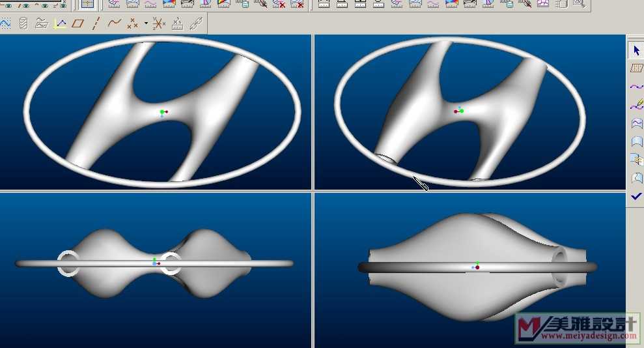The image size is (644, 348).
Task: Pick the create curve tool in right toolbar
Action: [636, 86]
